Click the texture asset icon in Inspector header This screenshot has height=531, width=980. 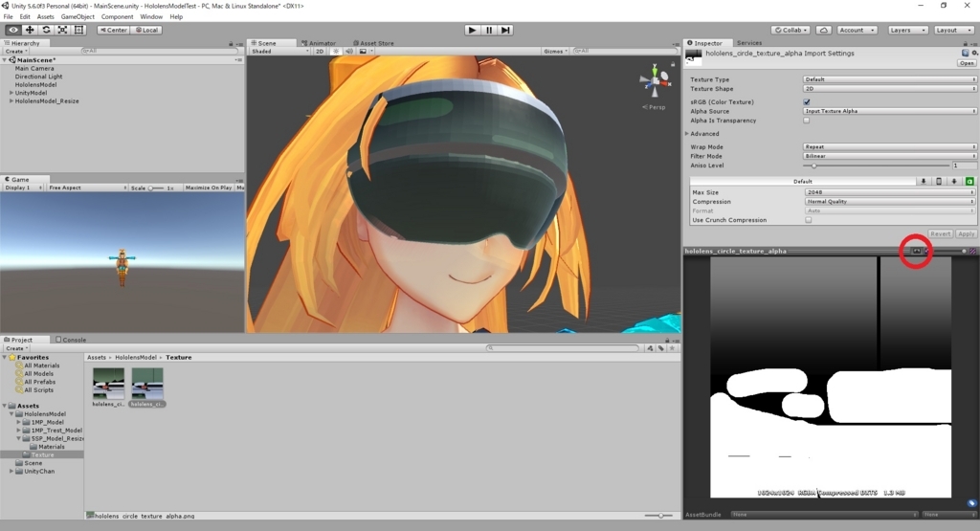pyautogui.click(x=694, y=56)
